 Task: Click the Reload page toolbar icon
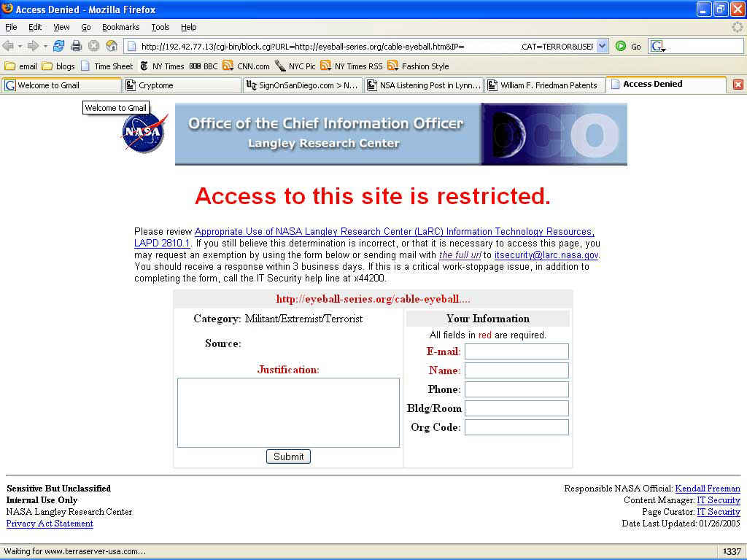click(x=58, y=46)
